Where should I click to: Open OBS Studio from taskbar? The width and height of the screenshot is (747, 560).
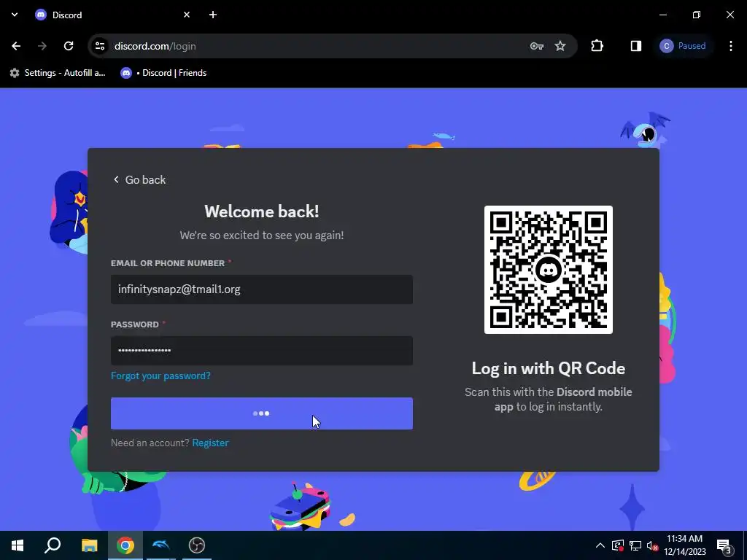pos(197,545)
